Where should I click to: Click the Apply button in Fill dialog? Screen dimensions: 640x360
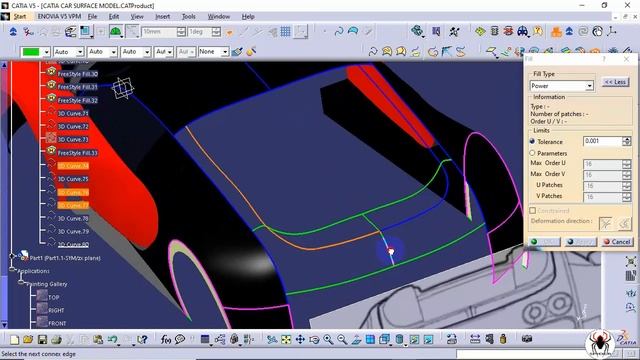(x=581, y=242)
